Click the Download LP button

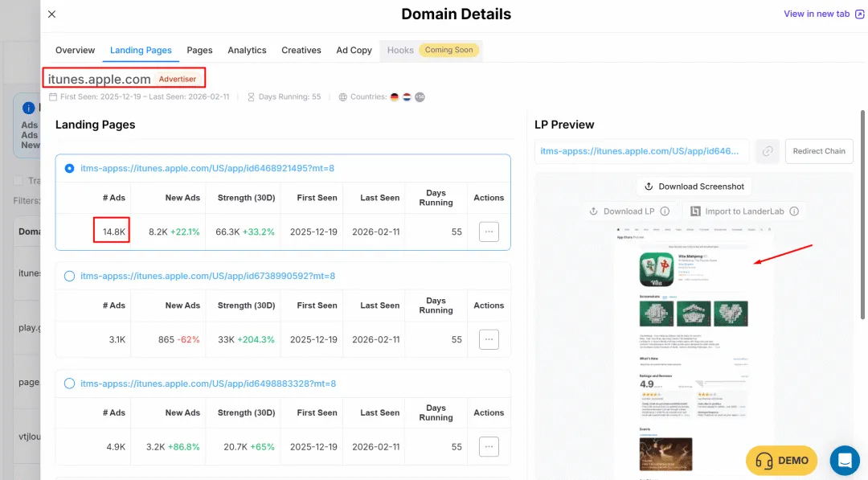pos(622,211)
